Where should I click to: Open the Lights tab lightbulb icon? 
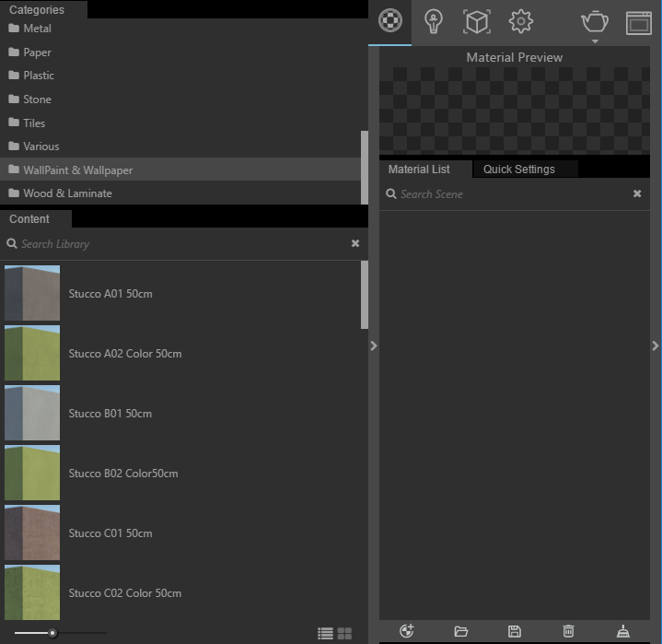(x=433, y=21)
